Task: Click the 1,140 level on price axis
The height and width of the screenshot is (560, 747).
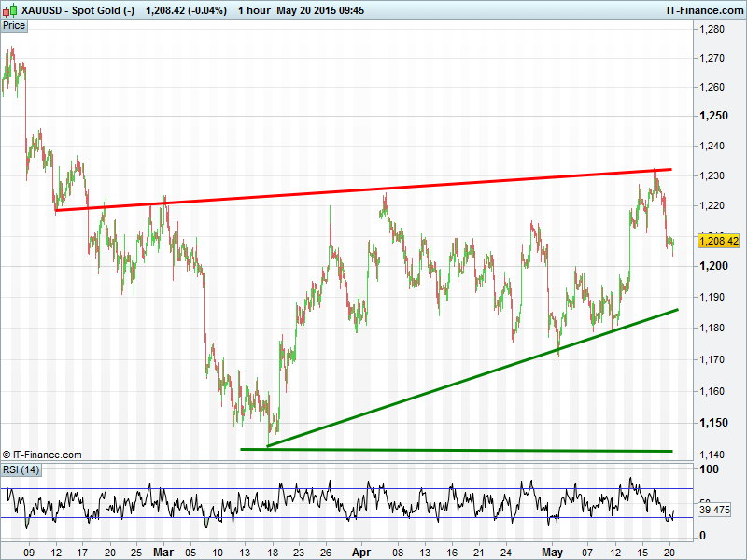Action: point(713,455)
